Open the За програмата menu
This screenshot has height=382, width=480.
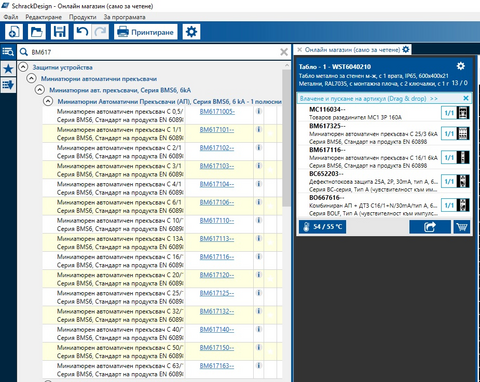(124, 17)
